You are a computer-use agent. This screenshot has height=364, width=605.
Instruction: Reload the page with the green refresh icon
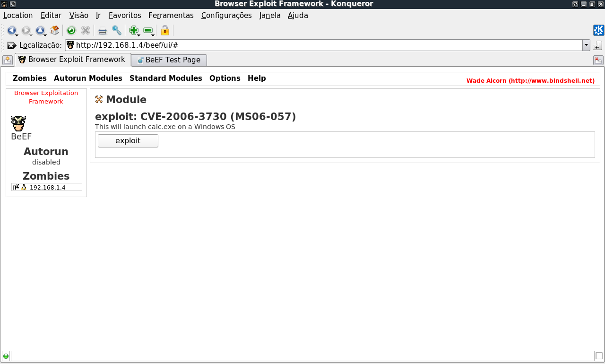click(x=71, y=31)
